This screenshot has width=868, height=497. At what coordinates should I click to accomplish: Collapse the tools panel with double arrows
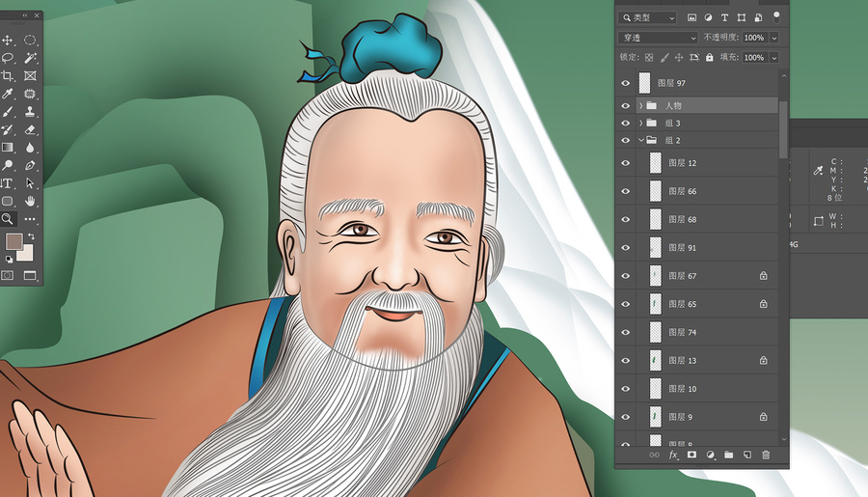point(25,15)
